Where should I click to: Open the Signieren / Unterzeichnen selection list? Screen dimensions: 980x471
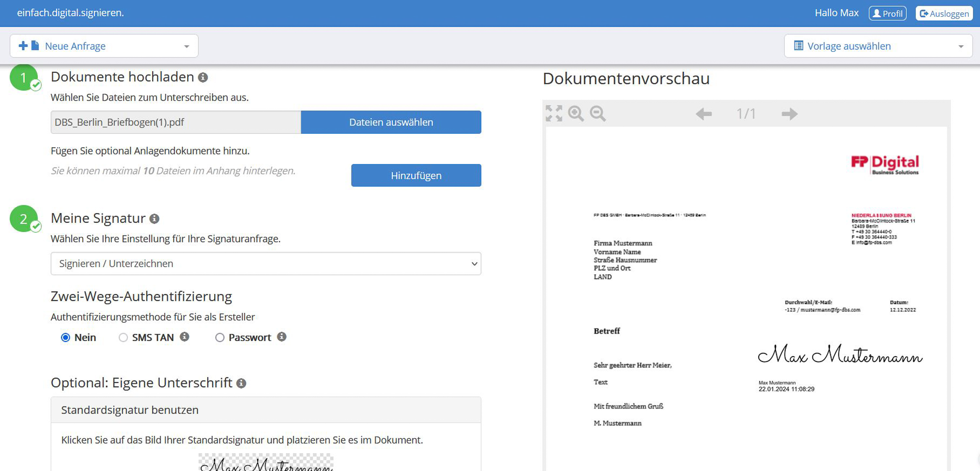click(x=266, y=263)
